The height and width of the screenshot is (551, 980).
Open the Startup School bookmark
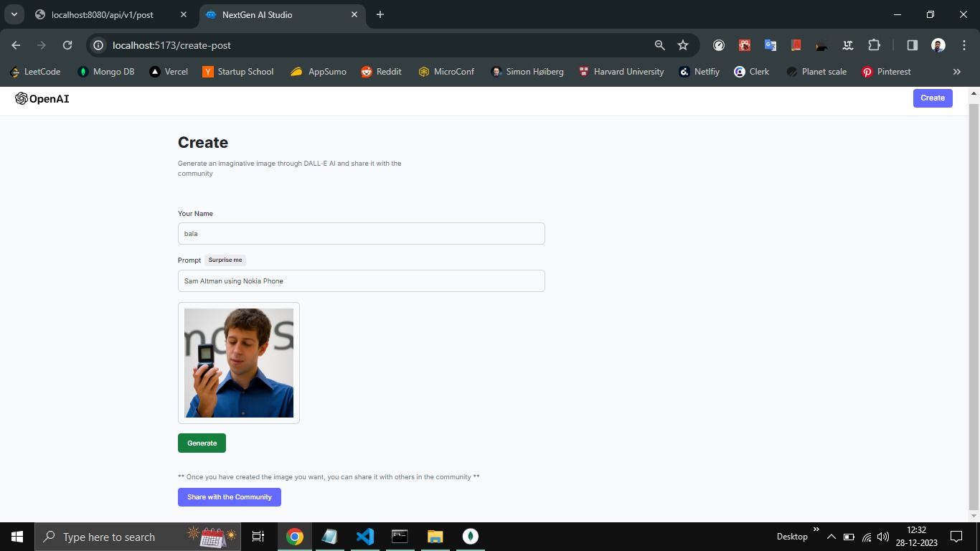[x=238, y=72]
